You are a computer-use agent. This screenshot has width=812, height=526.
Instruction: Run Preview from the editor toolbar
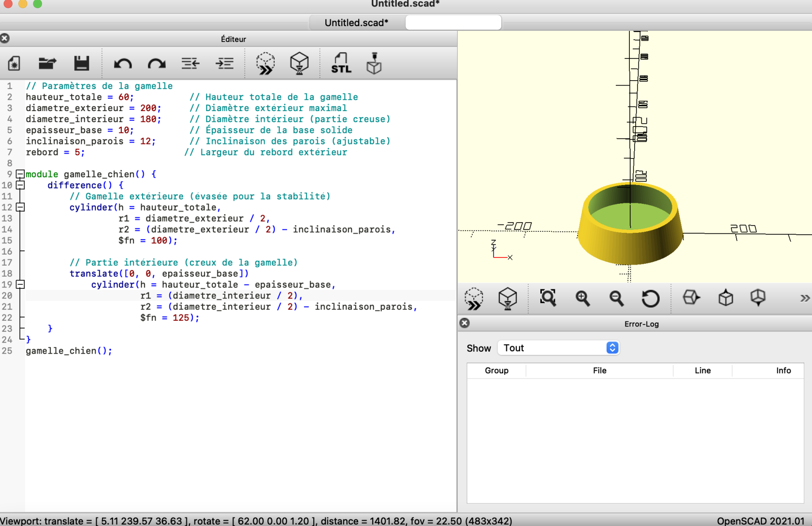[x=265, y=63]
